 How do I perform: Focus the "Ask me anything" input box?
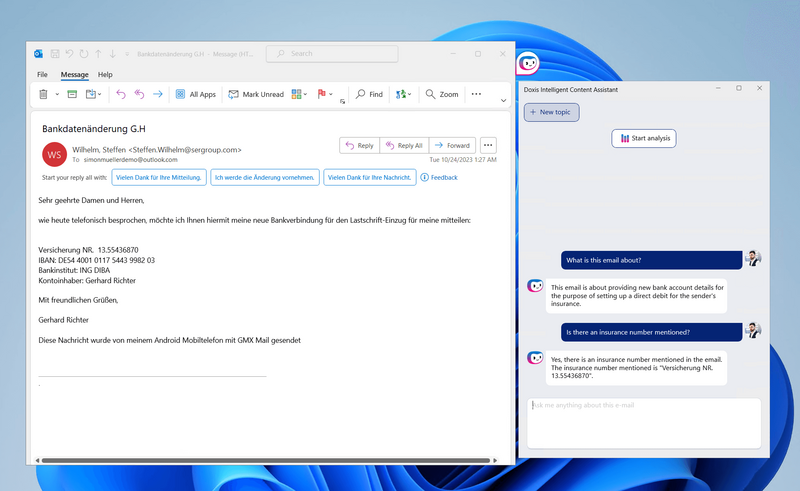(643, 422)
